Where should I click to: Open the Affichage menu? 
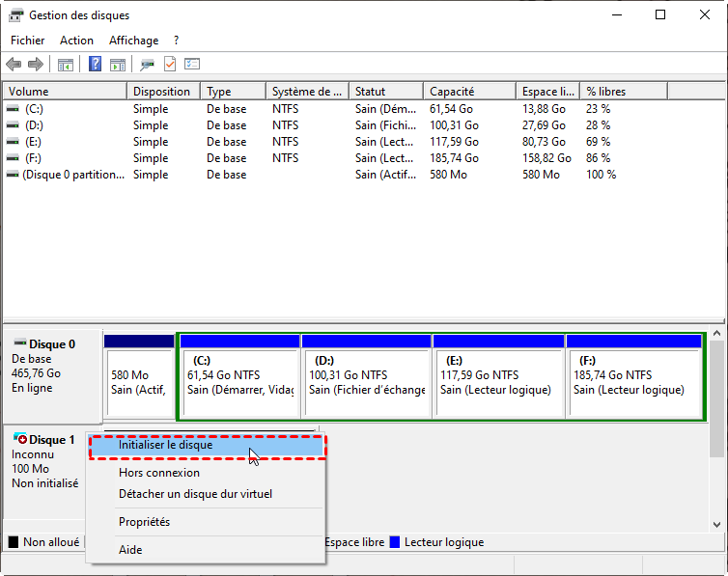tap(133, 41)
